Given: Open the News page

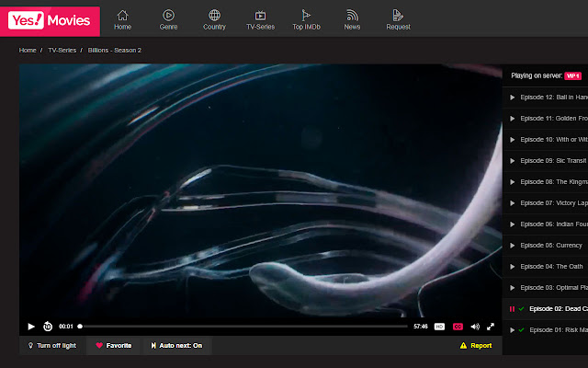Looking at the screenshot, I should [352, 20].
